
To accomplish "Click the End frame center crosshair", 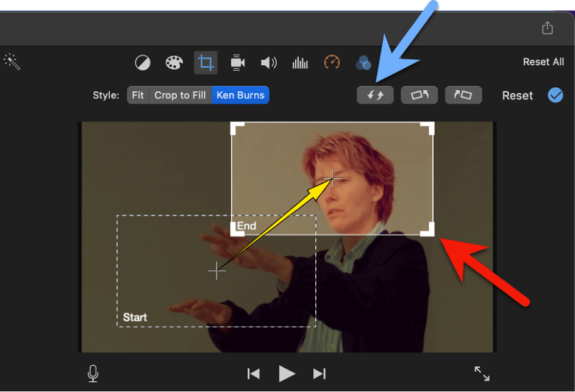I will 332,179.
